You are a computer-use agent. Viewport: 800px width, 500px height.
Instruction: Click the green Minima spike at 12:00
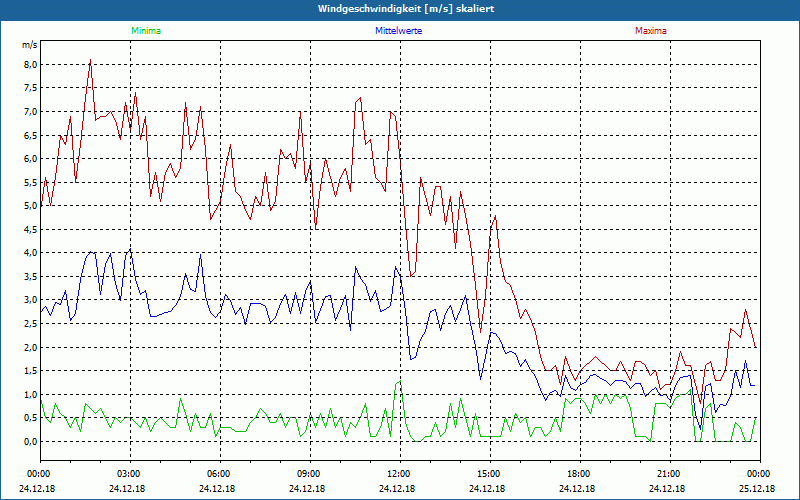coord(398,383)
